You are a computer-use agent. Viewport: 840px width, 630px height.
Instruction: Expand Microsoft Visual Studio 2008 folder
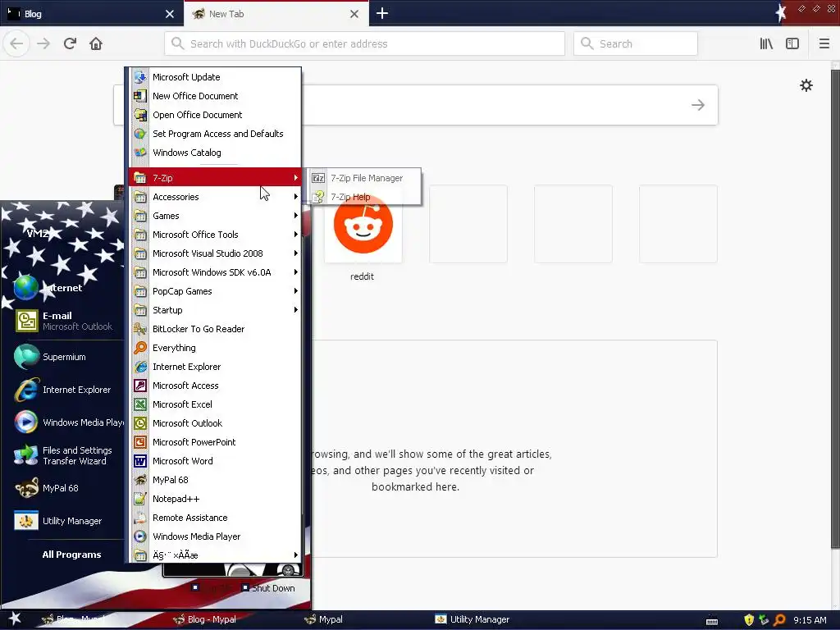click(x=215, y=253)
